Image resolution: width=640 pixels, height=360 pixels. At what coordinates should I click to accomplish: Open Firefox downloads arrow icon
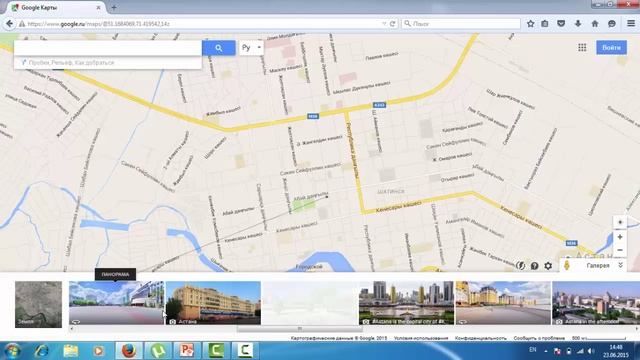578,24
